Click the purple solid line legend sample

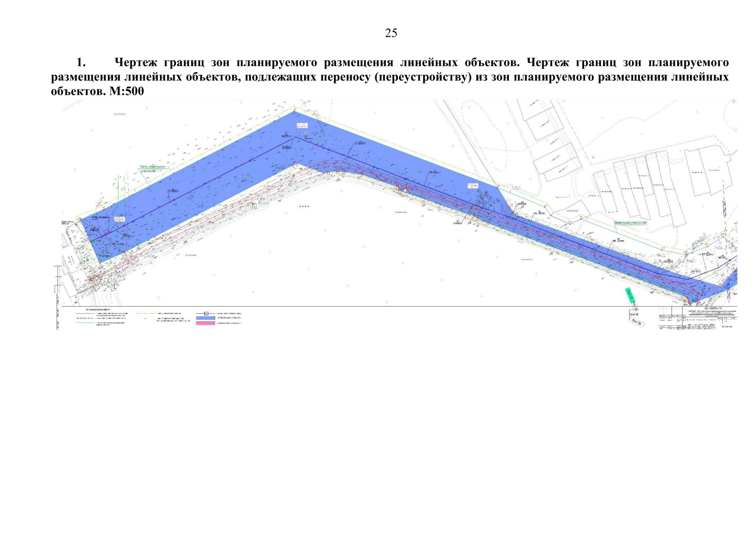[85, 313]
